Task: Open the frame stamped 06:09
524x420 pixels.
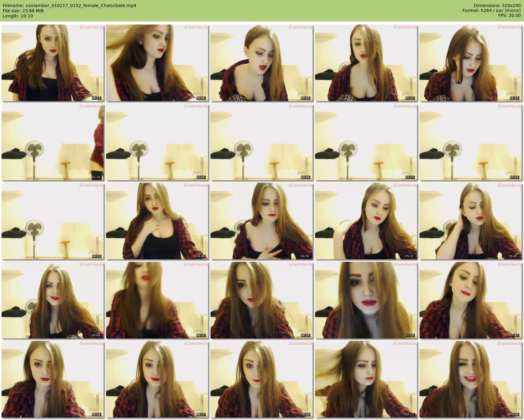Action: click(x=53, y=300)
